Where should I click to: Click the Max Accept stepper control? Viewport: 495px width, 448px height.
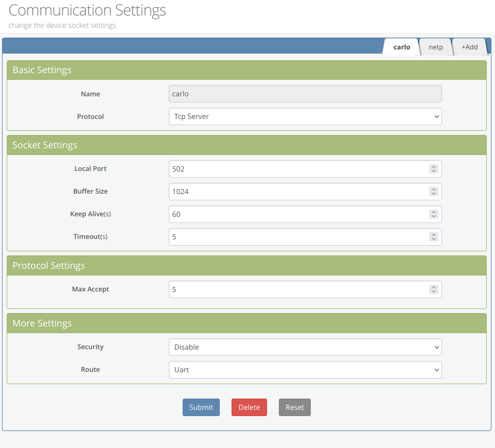[x=434, y=289]
